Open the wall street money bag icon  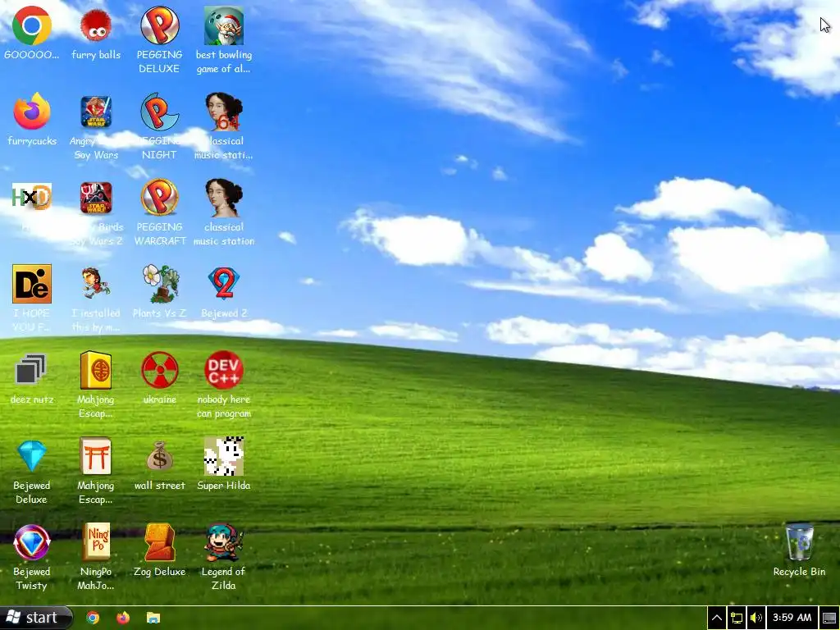(160, 456)
